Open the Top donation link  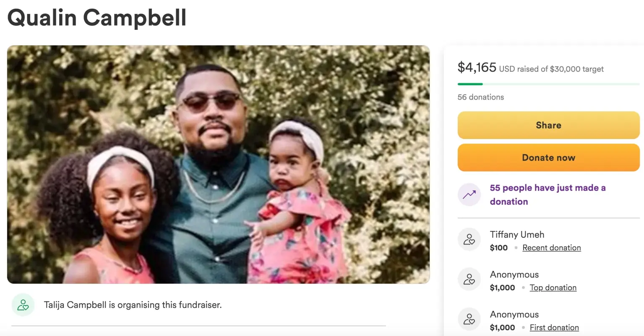tap(553, 288)
